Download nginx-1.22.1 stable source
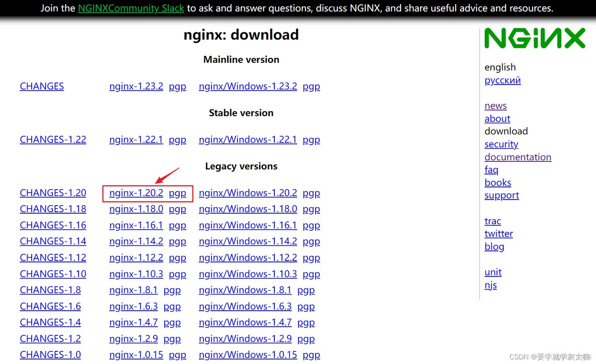 pos(136,139)
